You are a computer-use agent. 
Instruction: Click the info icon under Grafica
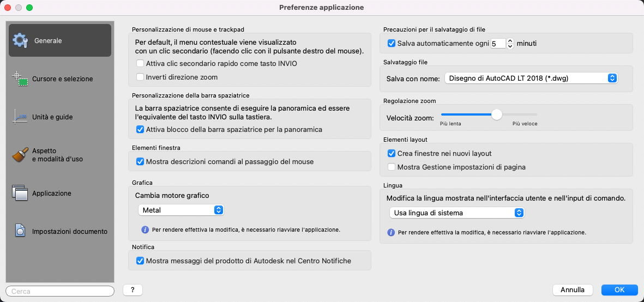pyautogui.click(x=145, y=229)
